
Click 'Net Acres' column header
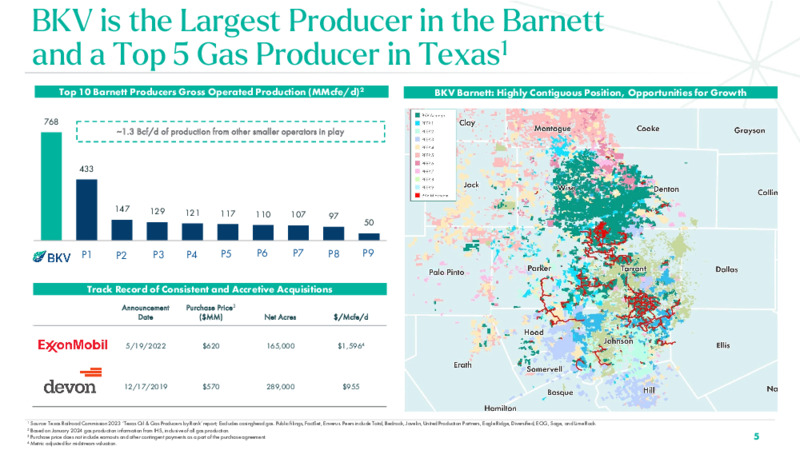point(280,317)
